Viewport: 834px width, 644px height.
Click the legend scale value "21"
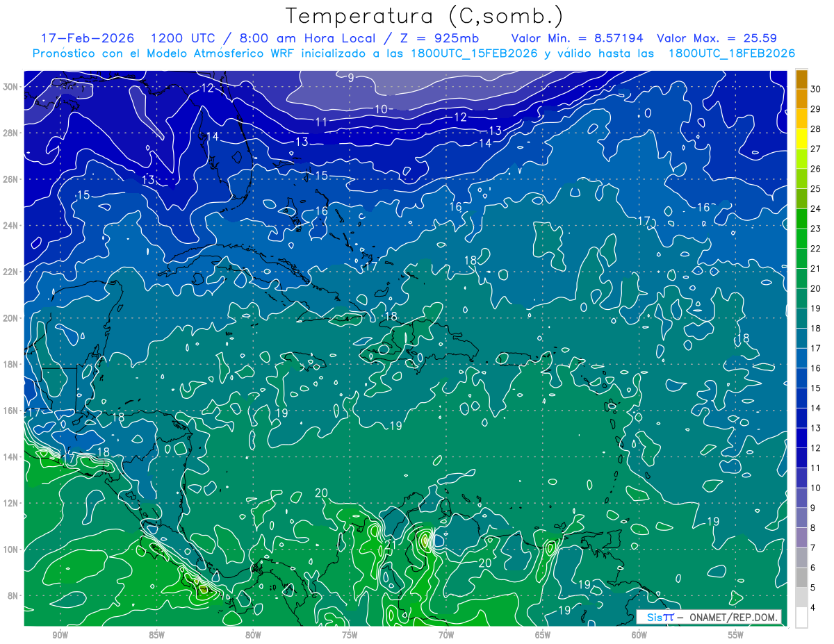tap(815, 268)
